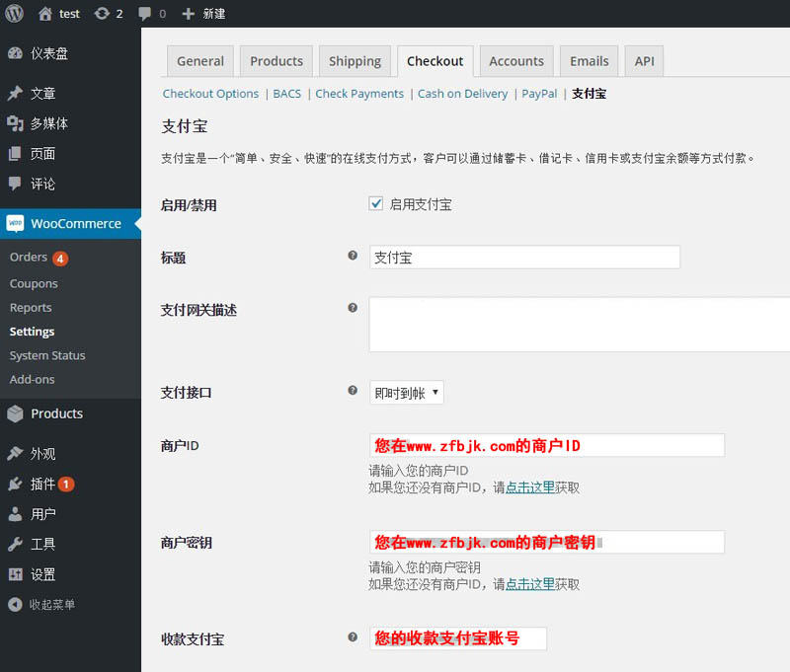
Task: Click the 文章 pushpin icon
Action: [x=15, y=93]
